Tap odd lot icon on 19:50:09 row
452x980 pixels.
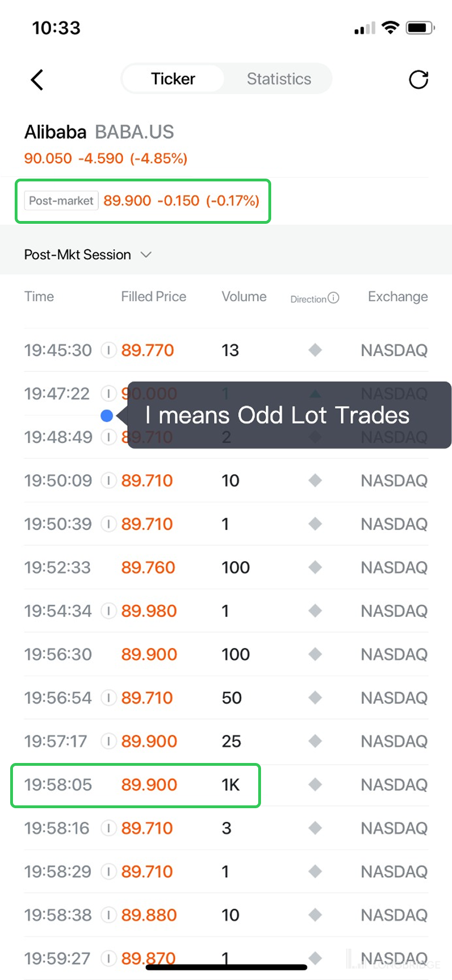108,481
